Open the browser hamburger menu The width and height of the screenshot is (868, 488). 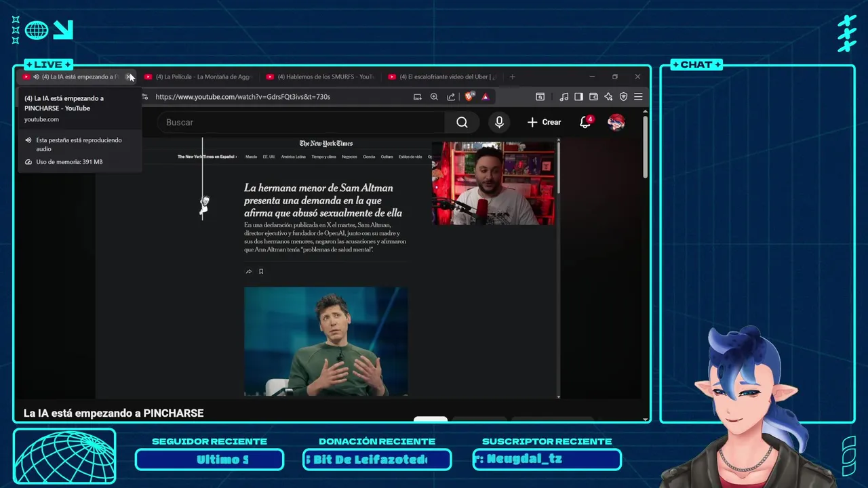coord(638,97)
